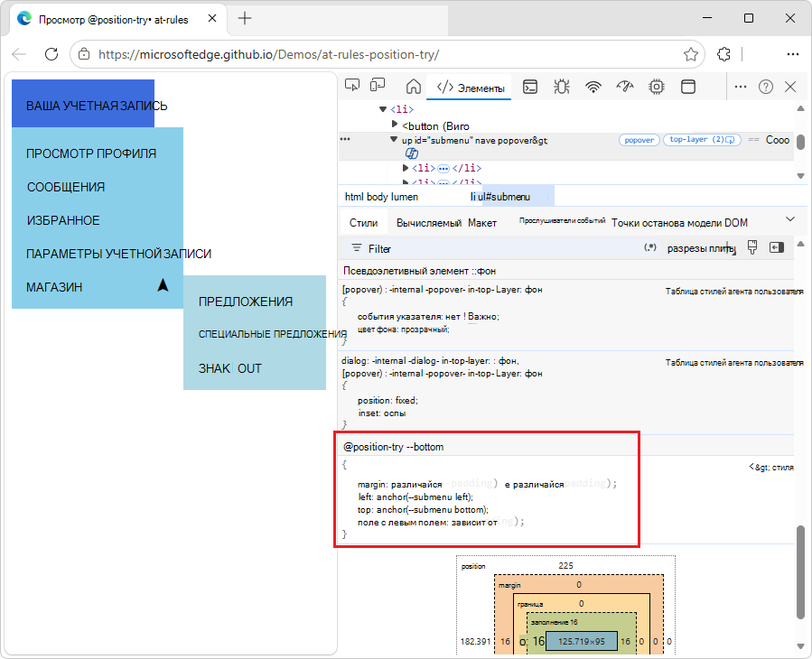Open the Application window icon tool
This screenshot has height=659, width=812.
click(687, 87)
